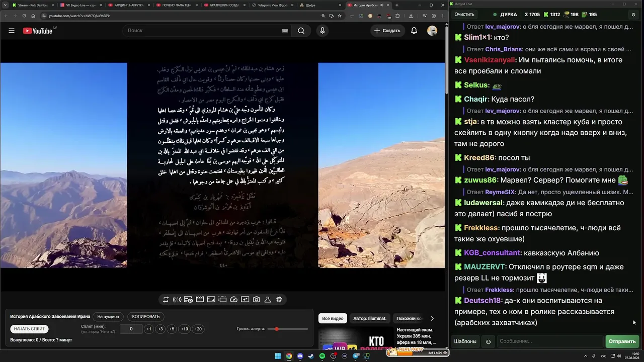Send the chat message with Отправить
The height and width of the screenshot is (362, 644).
coord(622,341)
